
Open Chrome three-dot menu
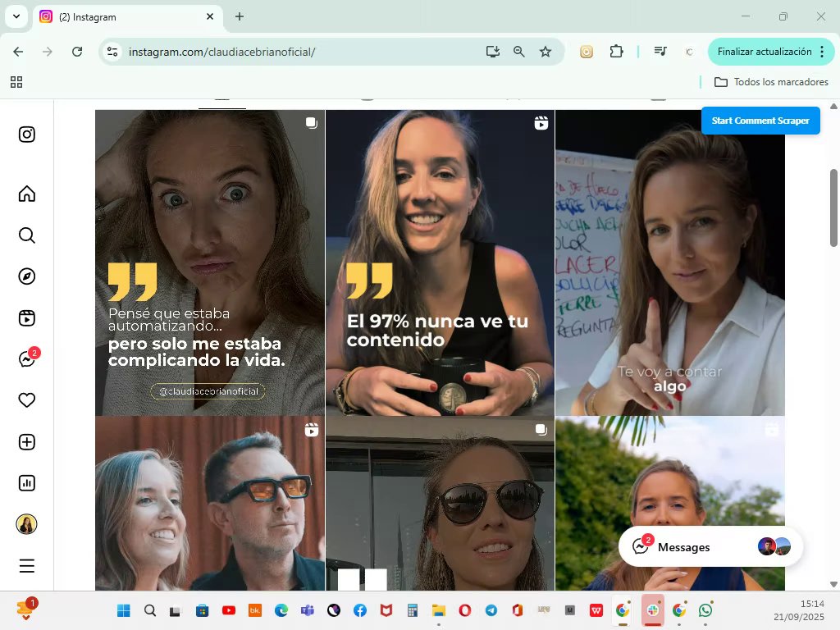click(822, 52)
